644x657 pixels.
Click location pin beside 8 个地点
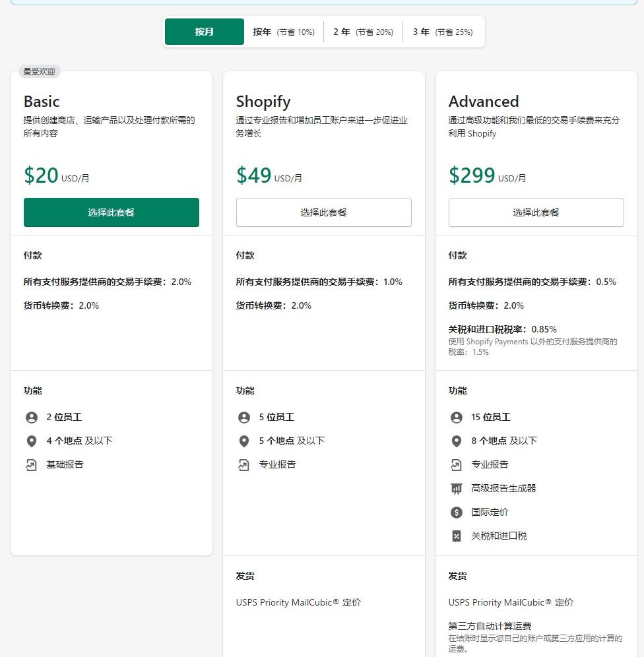point(457,441)
